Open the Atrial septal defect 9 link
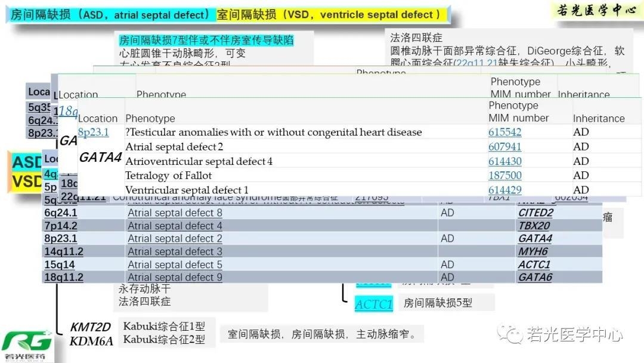Screen dimensions: 644x363 pyautogui.click(x=175, y=278)
